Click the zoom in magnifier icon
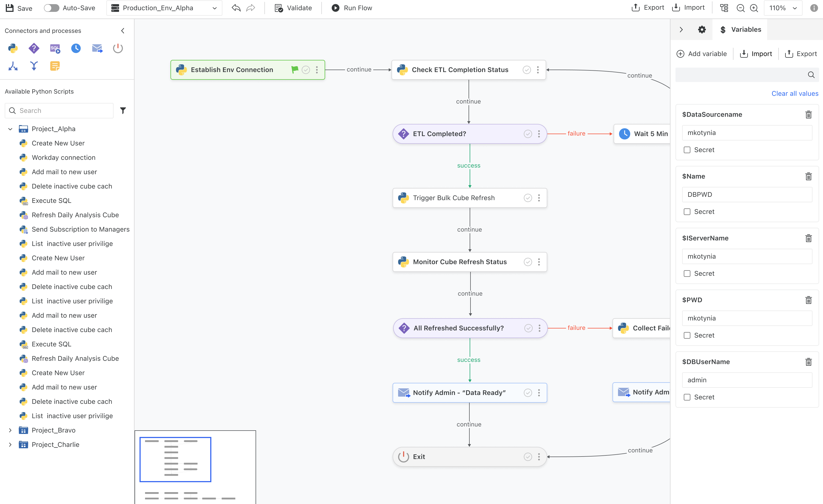Viewport: 823px width, 504px height. coord(754,8)
